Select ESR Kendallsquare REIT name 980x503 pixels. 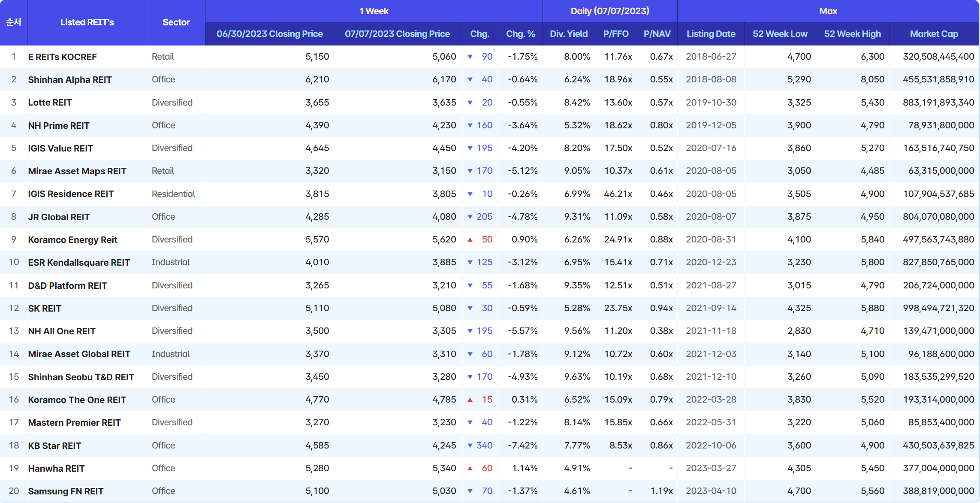coord(79,262)
